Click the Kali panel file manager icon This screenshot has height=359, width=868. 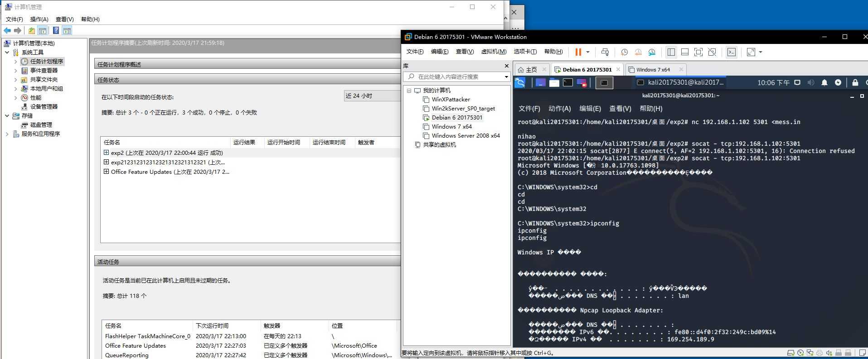(x=554, y=82)
